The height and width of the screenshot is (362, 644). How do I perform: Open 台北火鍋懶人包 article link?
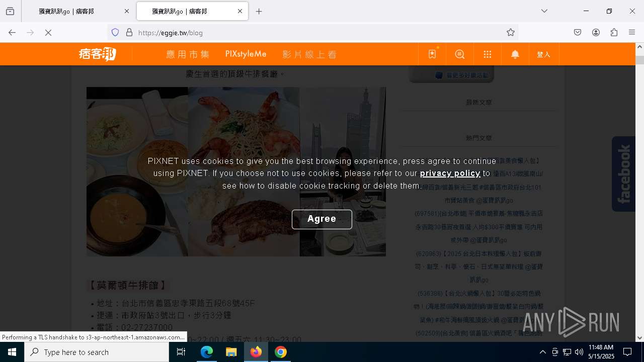click(x=479, y=307)
